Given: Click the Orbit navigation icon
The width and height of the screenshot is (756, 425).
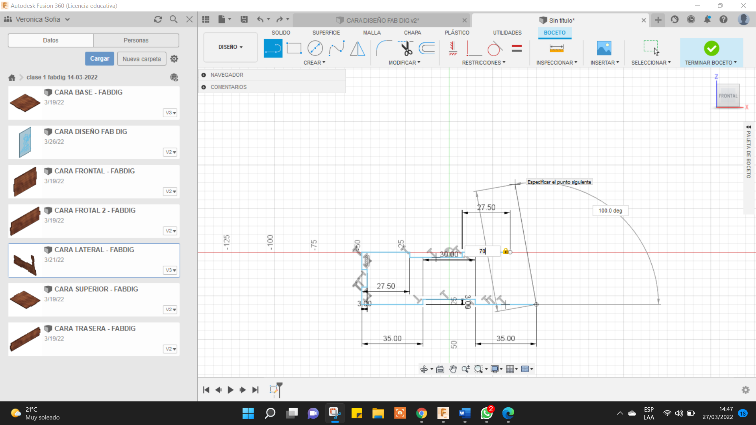Looking at the screenshot, I should [424, 369].
